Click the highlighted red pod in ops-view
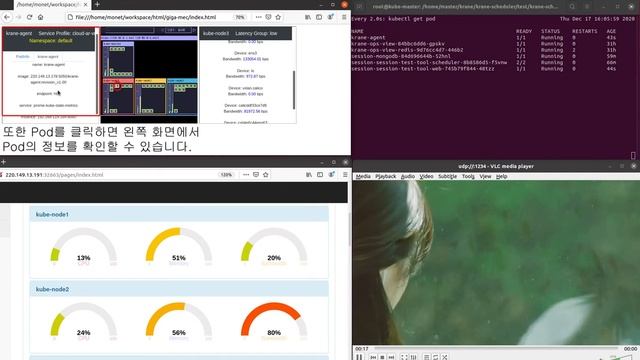Screen dimensions: 640x360 pyautogui.click(x=117, y=86)
